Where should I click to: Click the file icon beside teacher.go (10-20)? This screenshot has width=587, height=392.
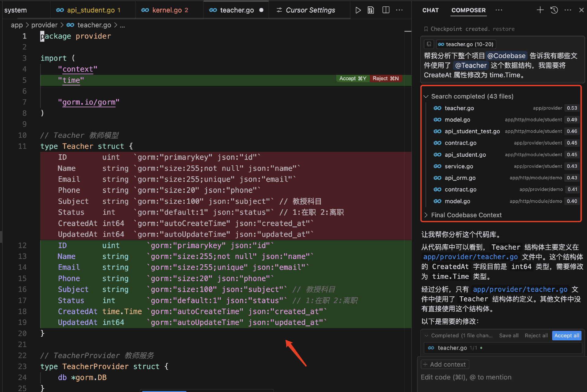click(429, 44)
